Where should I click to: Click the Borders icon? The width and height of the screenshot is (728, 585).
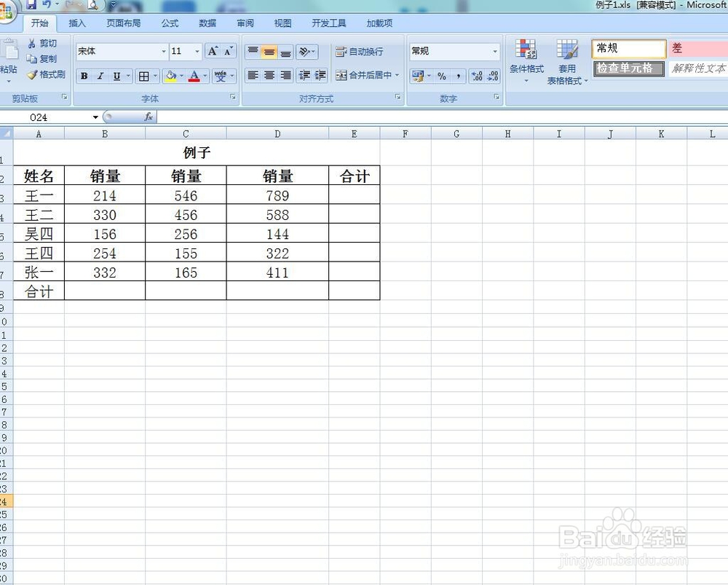pyautogui.click(x=144, y=76)
